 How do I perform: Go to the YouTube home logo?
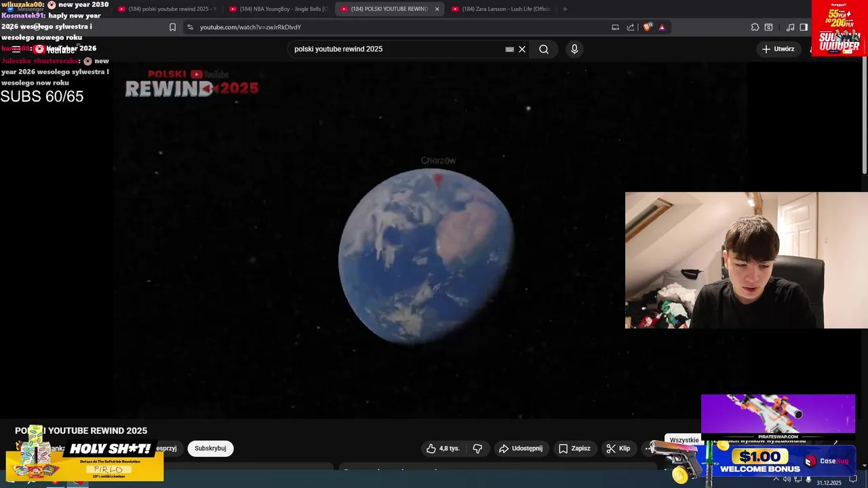coord(56,49)
